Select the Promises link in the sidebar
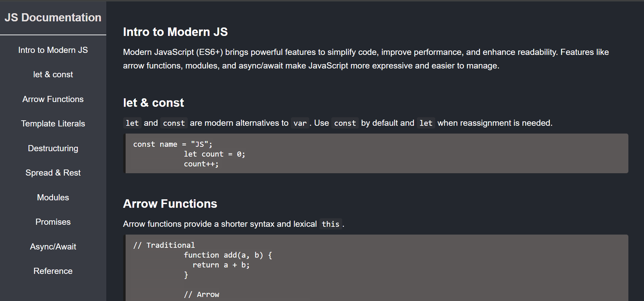The width and height of the screenshot is (644, 301). tap(53, 222)
